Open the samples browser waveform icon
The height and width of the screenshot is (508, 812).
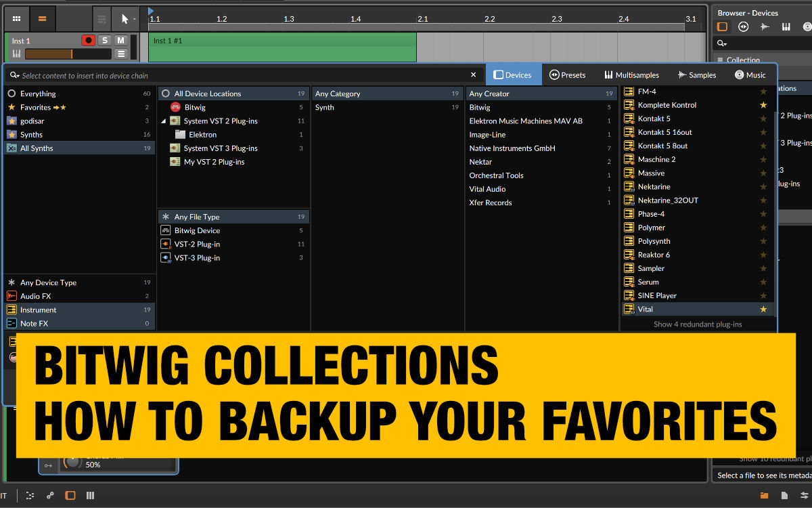765,27
